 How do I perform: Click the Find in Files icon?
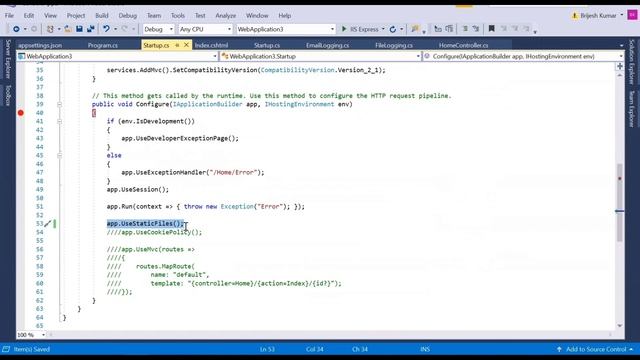click(415, 29)
